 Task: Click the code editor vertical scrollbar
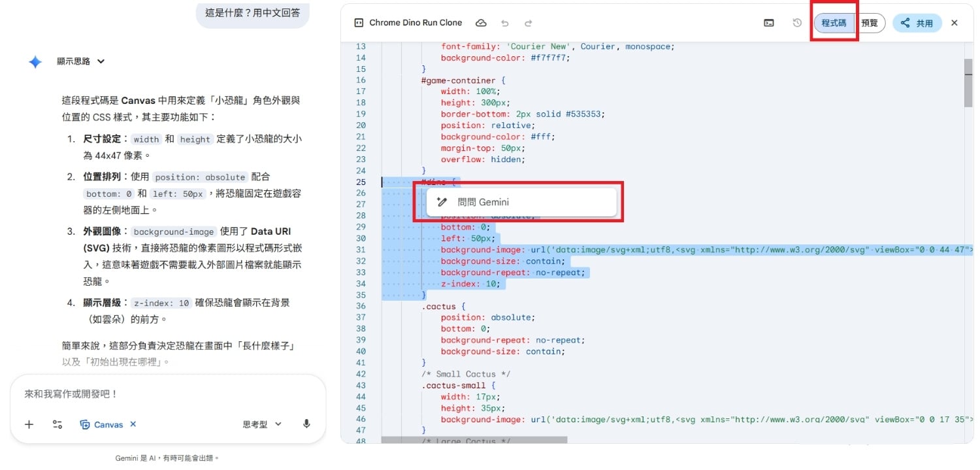coord(968,82)
